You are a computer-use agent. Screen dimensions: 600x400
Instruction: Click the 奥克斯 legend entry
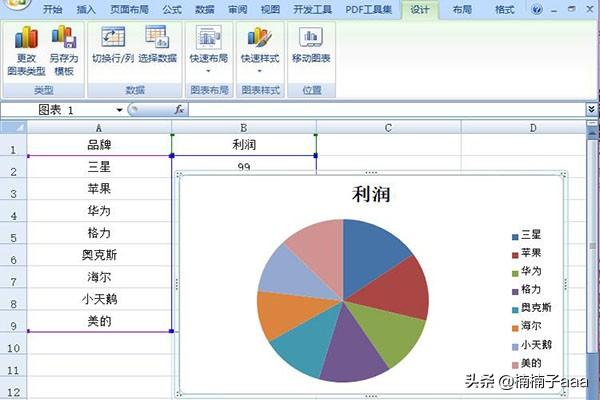pos(532,308)
